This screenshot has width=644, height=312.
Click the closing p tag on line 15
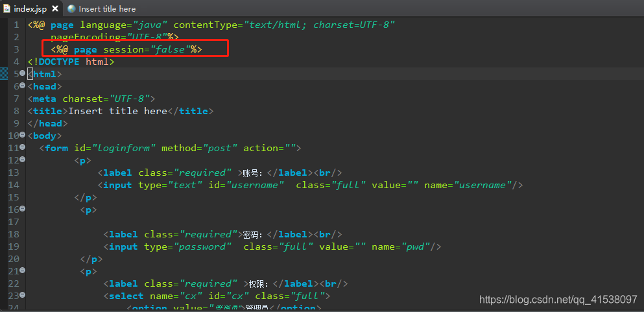[x=86, y=197]
